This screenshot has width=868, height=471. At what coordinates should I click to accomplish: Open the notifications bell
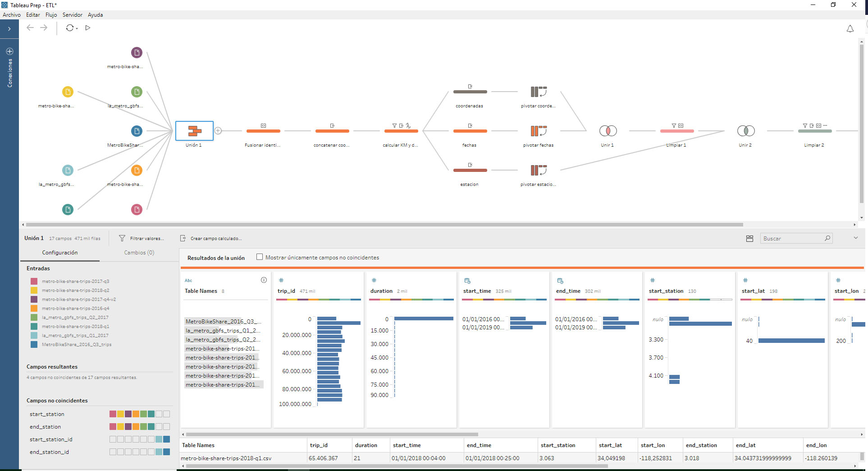850,29
